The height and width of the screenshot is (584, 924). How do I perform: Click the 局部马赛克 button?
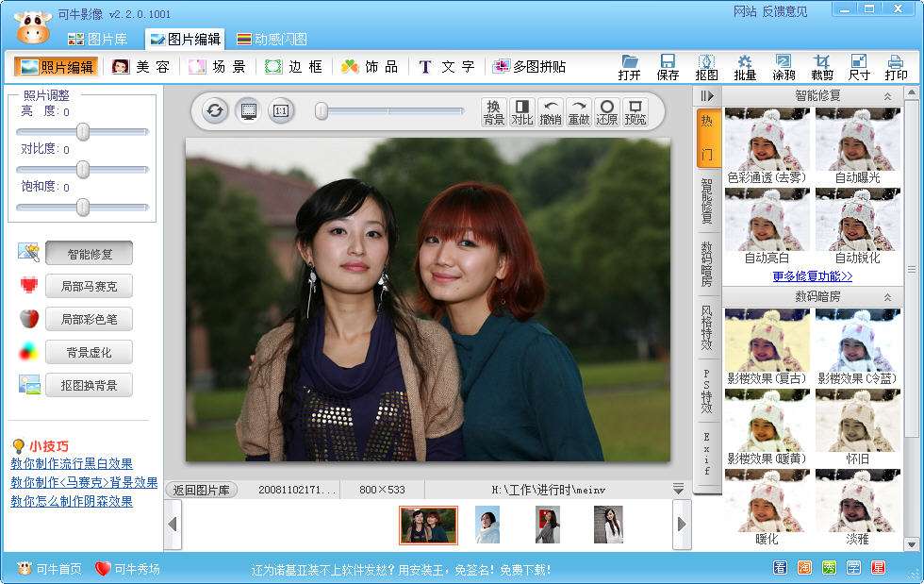89,286
